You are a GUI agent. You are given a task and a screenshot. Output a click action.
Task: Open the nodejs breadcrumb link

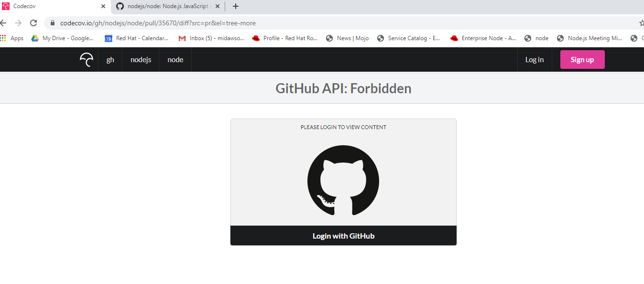tap(141, 60)
